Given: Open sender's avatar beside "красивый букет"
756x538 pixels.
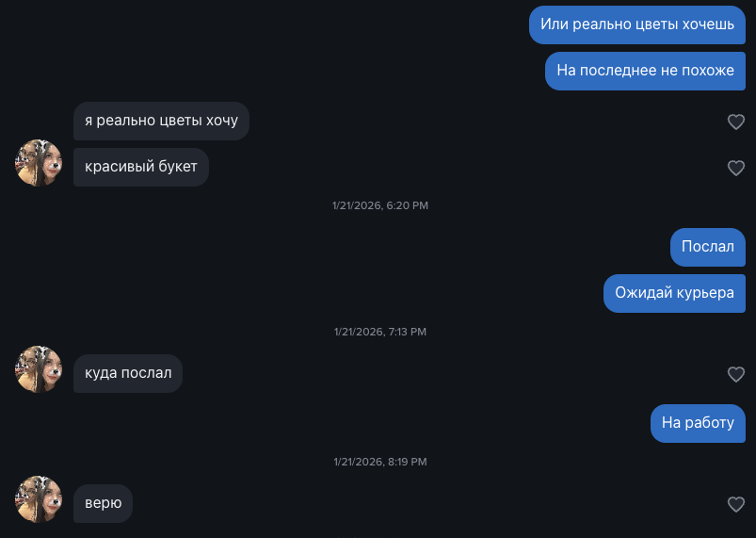Looking at the screenshot, I should 39,163.
